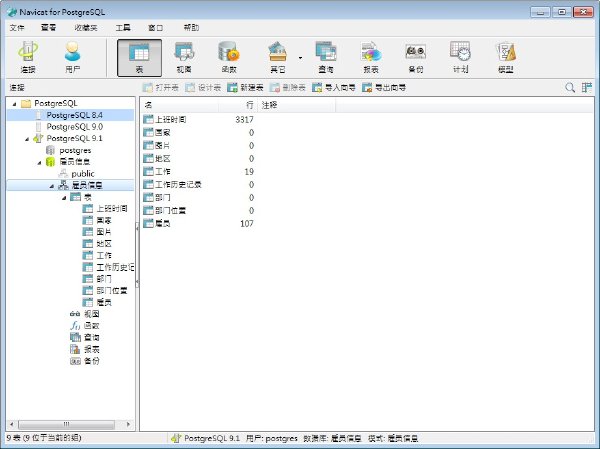Select PostgreSQL 8.4 connection in tree
This screenshot has width=600, height=449.
pos(74,115)
